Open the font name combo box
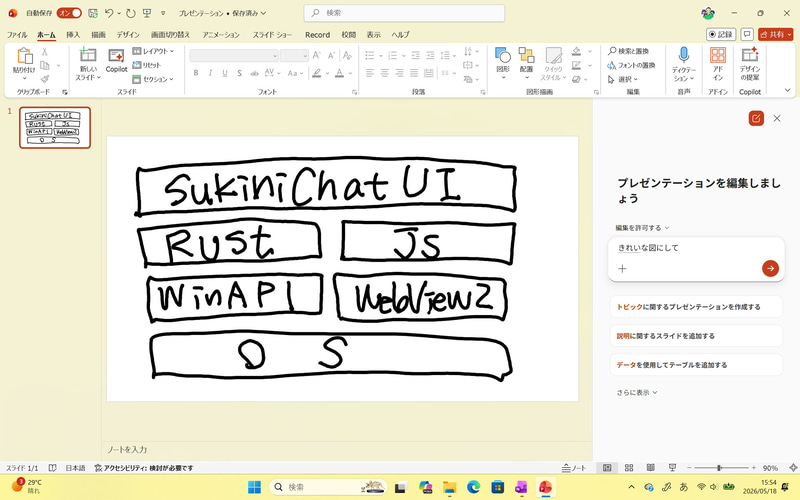The image size is (800, 500). pos(234,55)
